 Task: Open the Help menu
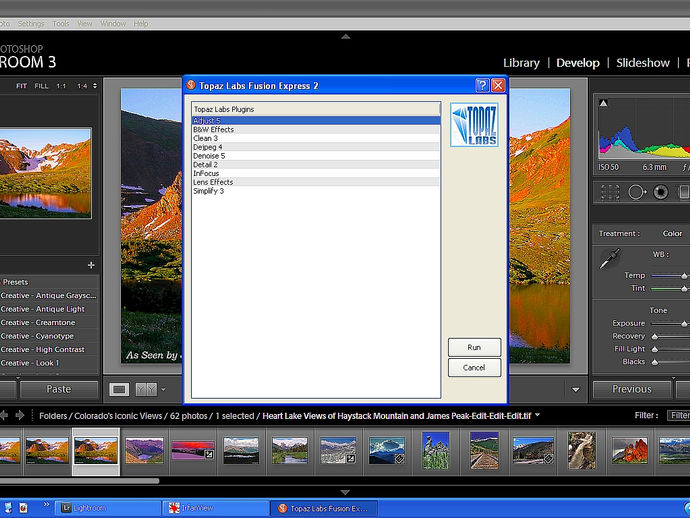141,24
